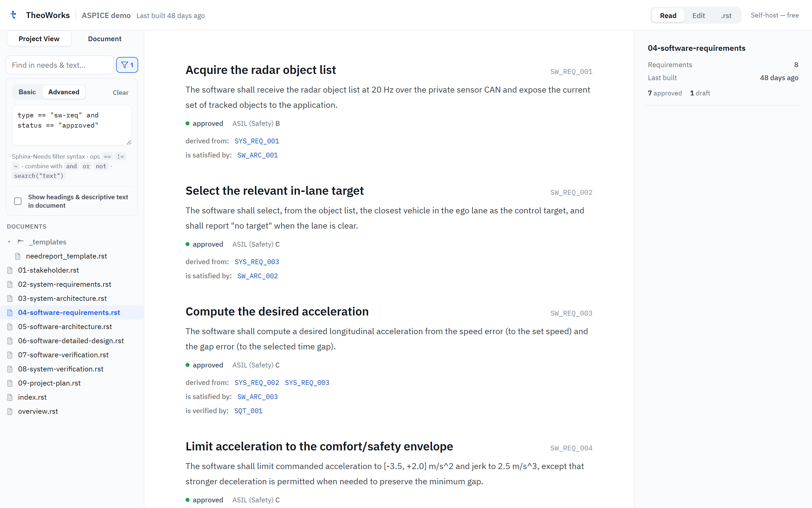Open the filter funnel icon button

click(127, 65)
